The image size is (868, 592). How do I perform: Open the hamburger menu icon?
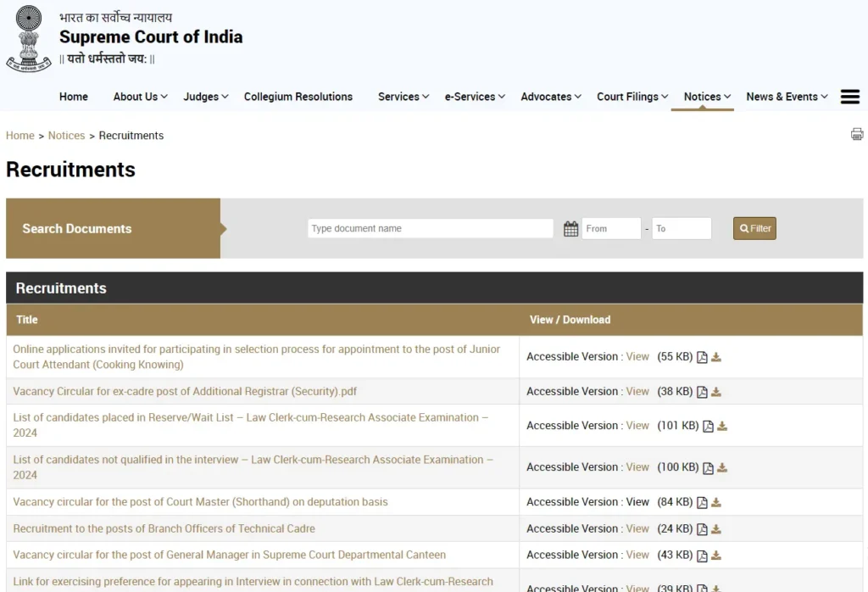pos(849,97)
